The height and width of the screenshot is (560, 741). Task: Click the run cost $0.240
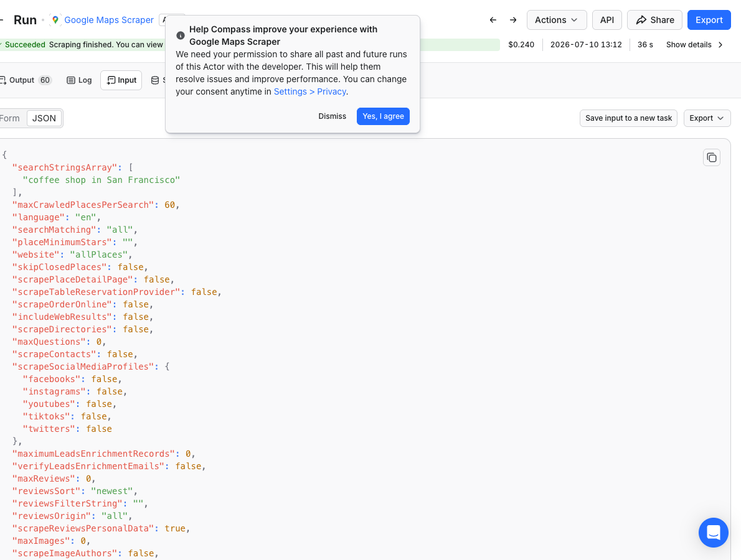(521, 44)
